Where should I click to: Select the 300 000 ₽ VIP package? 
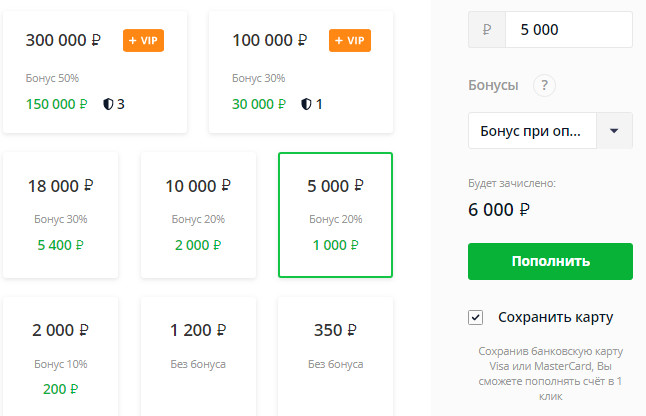point(95,72)
